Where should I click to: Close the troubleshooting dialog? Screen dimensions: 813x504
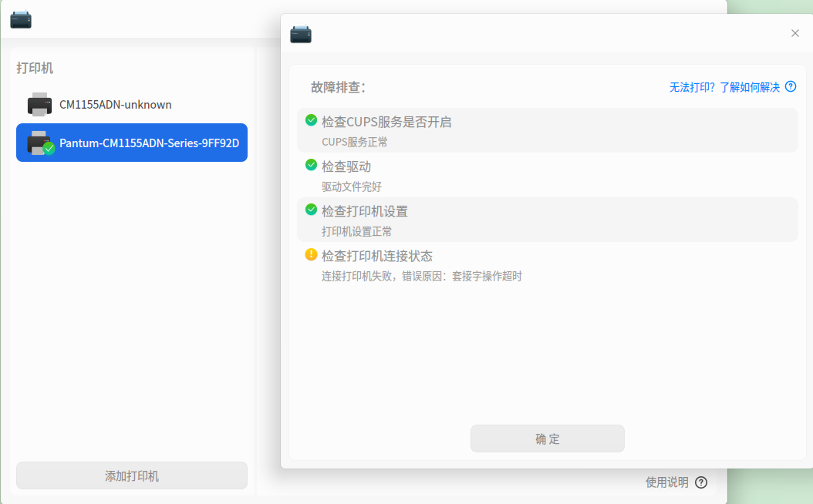(x=794, y=33)
